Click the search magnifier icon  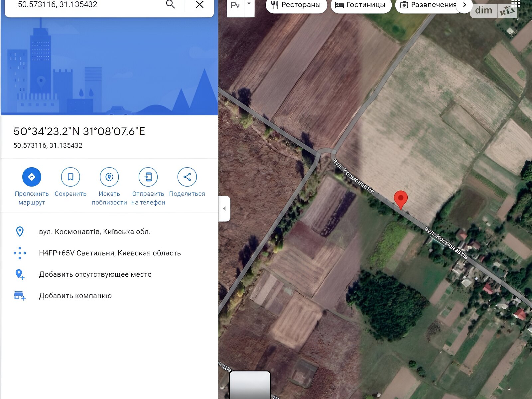pyautogui.click(x=170, y=5)
